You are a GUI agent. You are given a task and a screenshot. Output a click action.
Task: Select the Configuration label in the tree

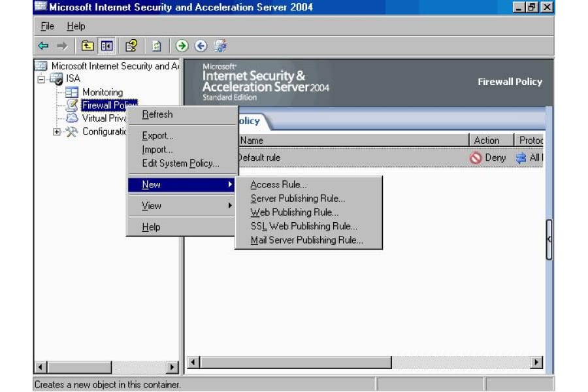tap(105, 132)
